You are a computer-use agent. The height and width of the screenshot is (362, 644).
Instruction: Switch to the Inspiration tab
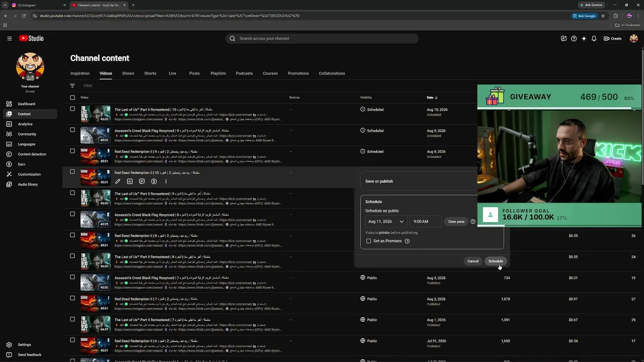click(80, 73)
